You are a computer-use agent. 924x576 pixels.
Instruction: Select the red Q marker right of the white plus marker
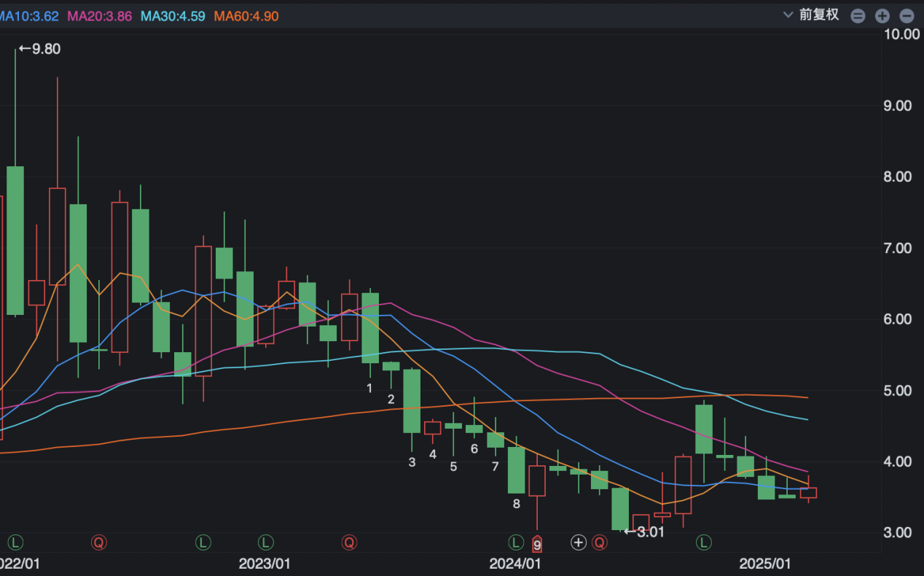tap(600, 542)
